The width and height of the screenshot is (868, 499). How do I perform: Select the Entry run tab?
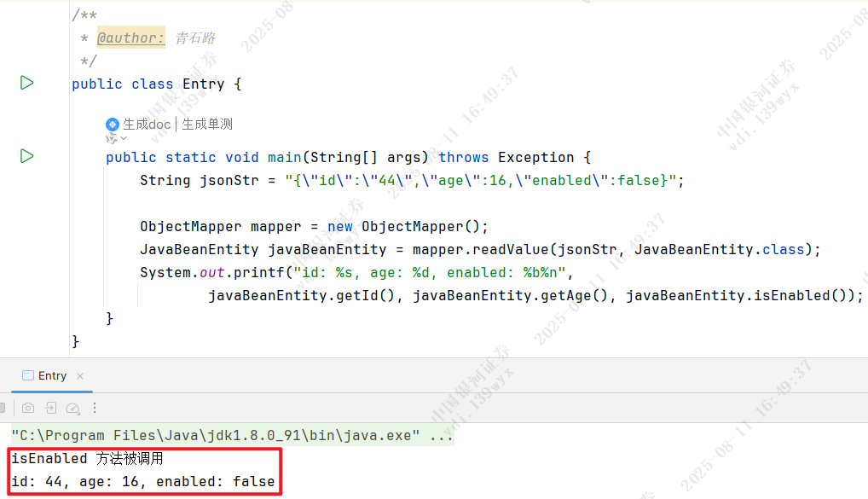pyautogui.click(x=51, y=376)
